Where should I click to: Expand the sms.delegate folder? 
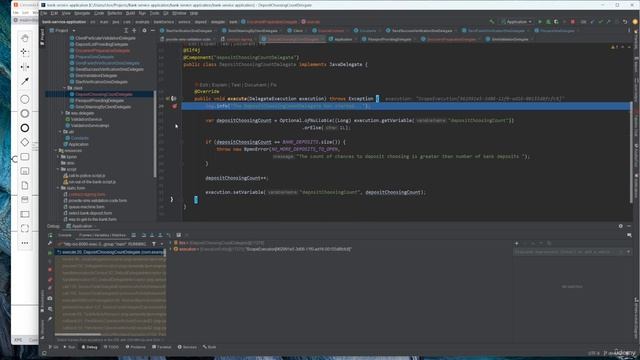[x=62, y=113]
